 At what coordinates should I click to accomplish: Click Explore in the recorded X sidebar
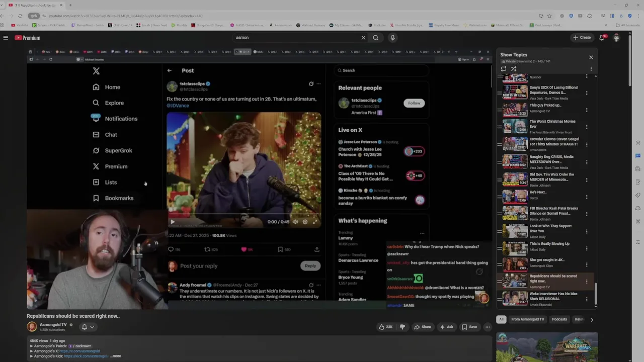pyautogui.click(x=108, y=103)
